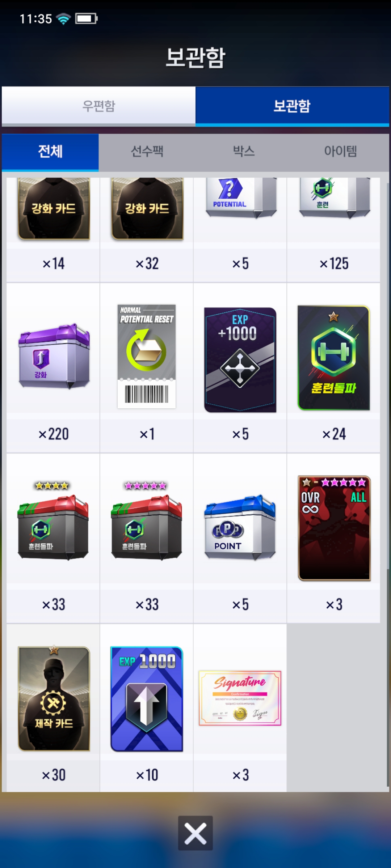The height and width of the screenshot is (868, 391).
Task: Show the 박스 category tab
Action: 244,152
